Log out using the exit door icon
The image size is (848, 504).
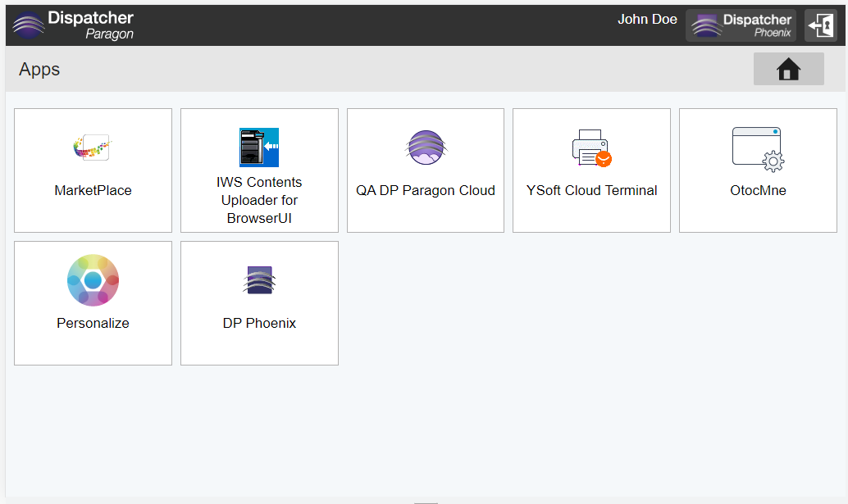coord(821,25)
